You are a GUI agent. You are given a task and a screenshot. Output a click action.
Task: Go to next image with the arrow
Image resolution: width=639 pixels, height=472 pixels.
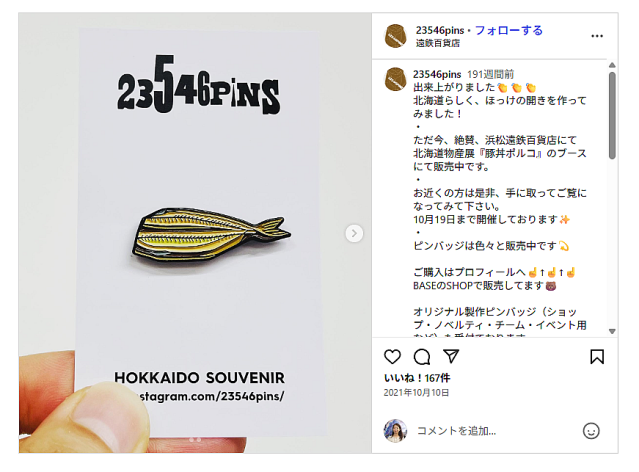point(354,233)
